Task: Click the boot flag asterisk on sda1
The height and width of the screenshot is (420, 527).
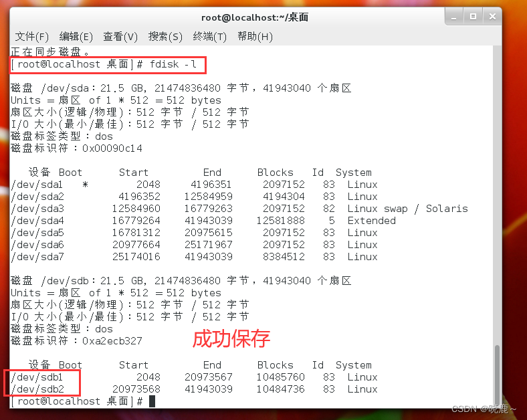Action: point(86,185)
